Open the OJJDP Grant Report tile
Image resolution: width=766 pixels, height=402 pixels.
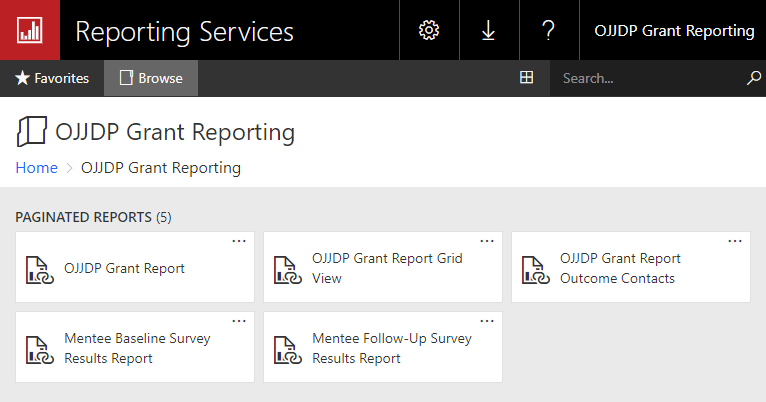(x=135, y=267)
